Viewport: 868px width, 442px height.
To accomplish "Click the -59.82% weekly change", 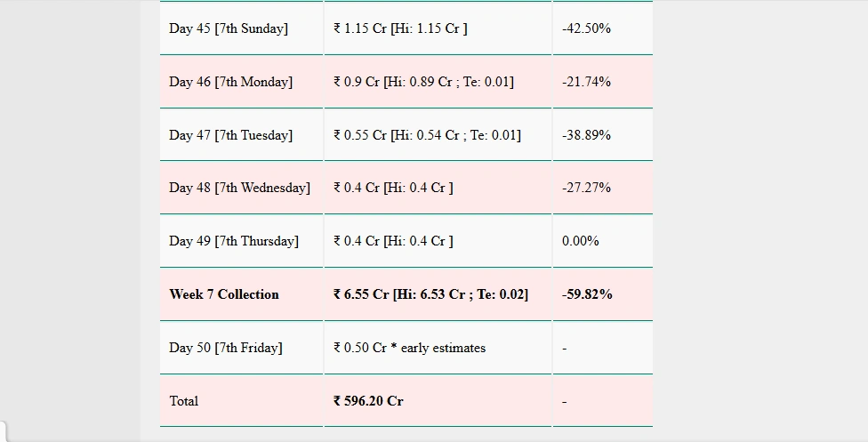I will click(587, 294).
